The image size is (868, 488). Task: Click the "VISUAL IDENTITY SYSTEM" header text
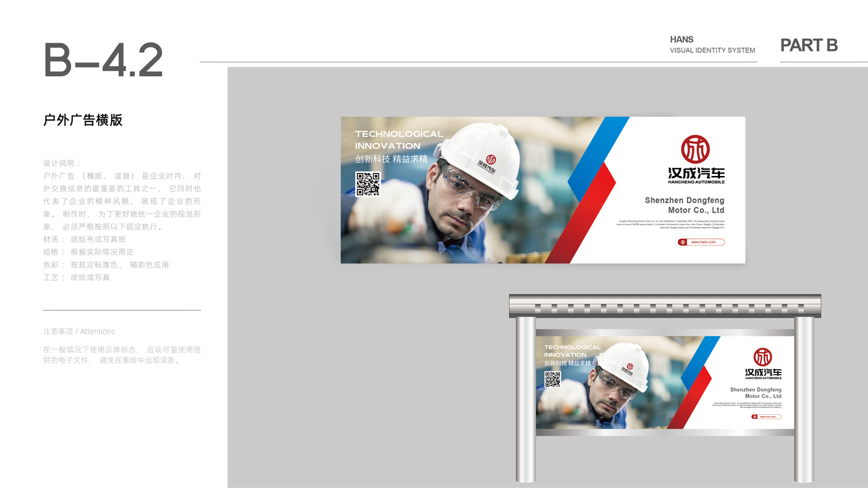[712, 50]
